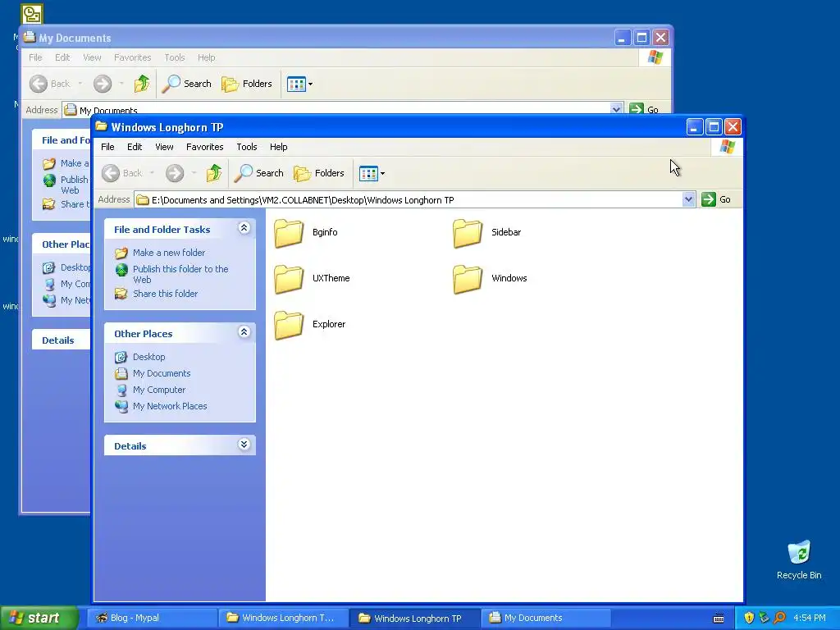Click security shield tray icon
The width and height of the screenshot is (840, 630).
(749, 619)
